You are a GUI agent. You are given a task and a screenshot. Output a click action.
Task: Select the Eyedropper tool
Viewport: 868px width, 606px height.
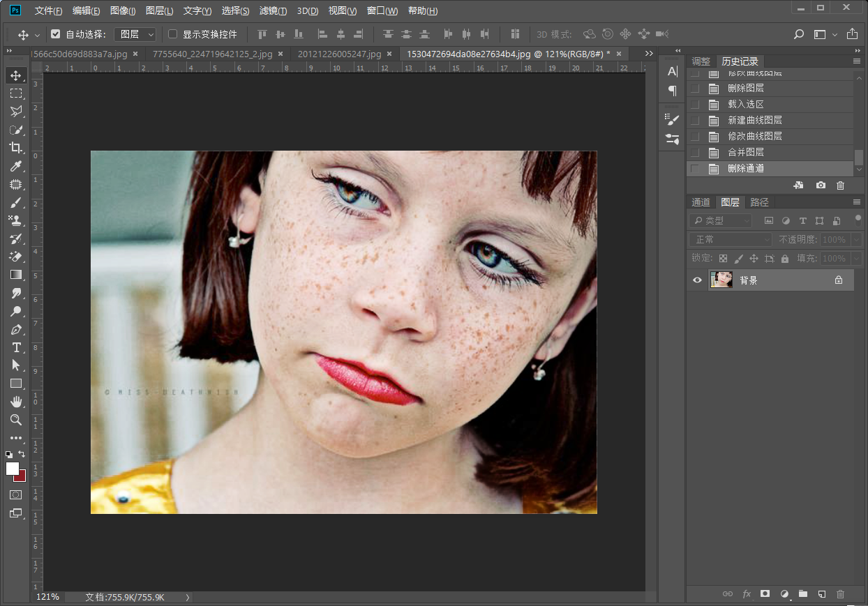[15, 166]
